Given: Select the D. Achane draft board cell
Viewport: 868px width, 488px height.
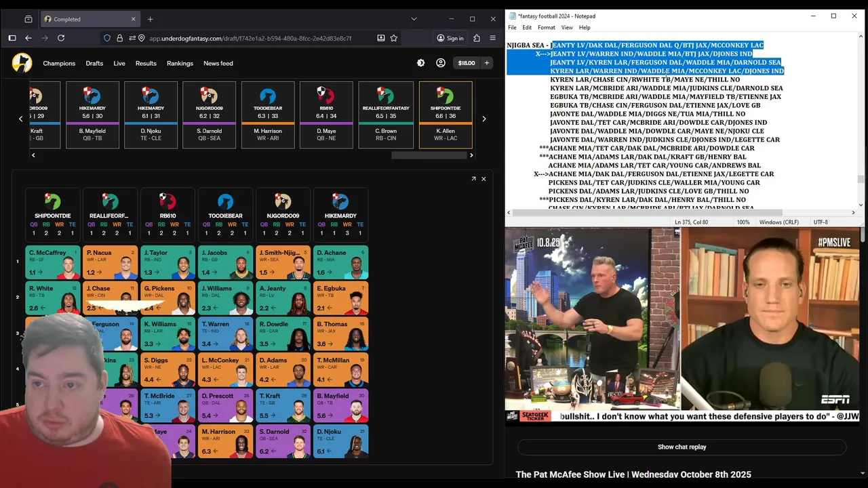Looking at the screenshot, I should pyautogui.click(x=340, y=262).
